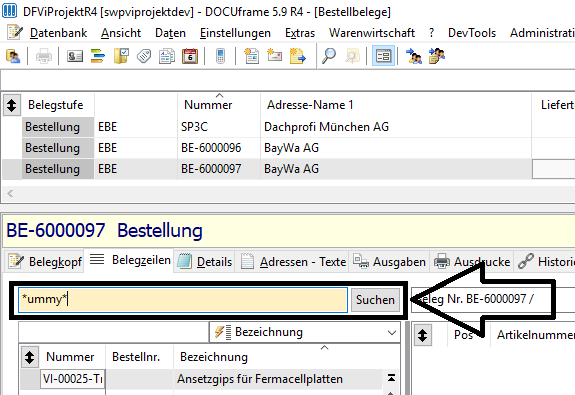Click the search field containing *ummy*
Image resolution: width=575 pixels, height=395 pixels.
(x=183, y=300)
